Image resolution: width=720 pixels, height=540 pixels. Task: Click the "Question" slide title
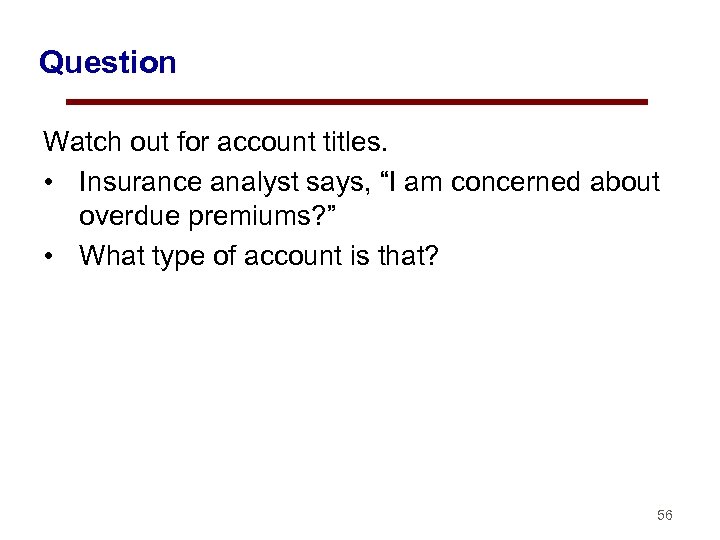[107, 63]
